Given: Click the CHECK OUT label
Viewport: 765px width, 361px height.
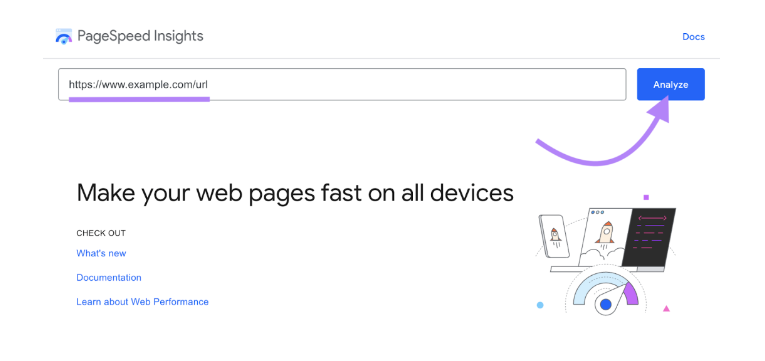Looking at the screenshot, I should click(x=101, y=233).
